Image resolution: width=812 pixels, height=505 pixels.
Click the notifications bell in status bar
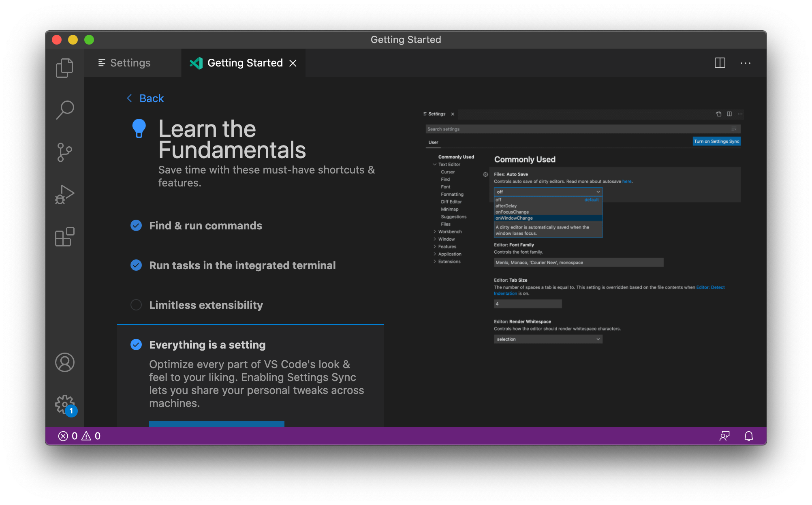tap(748, 436)
